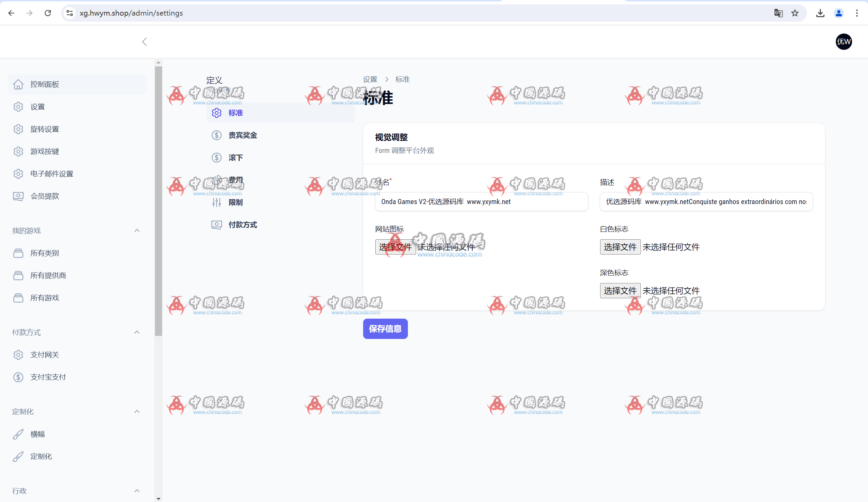The image size is (868, 502).
Task: Open the 滚下 settings tab
Action: click(x=236, y=158)
